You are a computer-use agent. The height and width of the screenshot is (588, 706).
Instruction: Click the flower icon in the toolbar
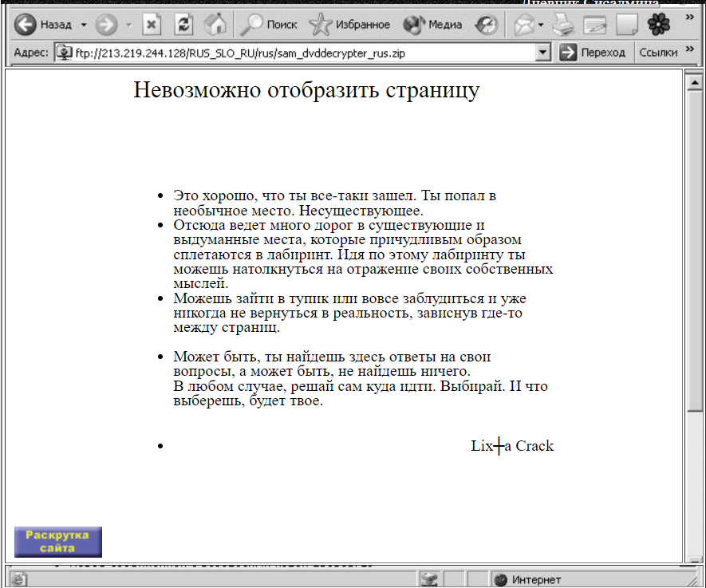tap(659, 25)
